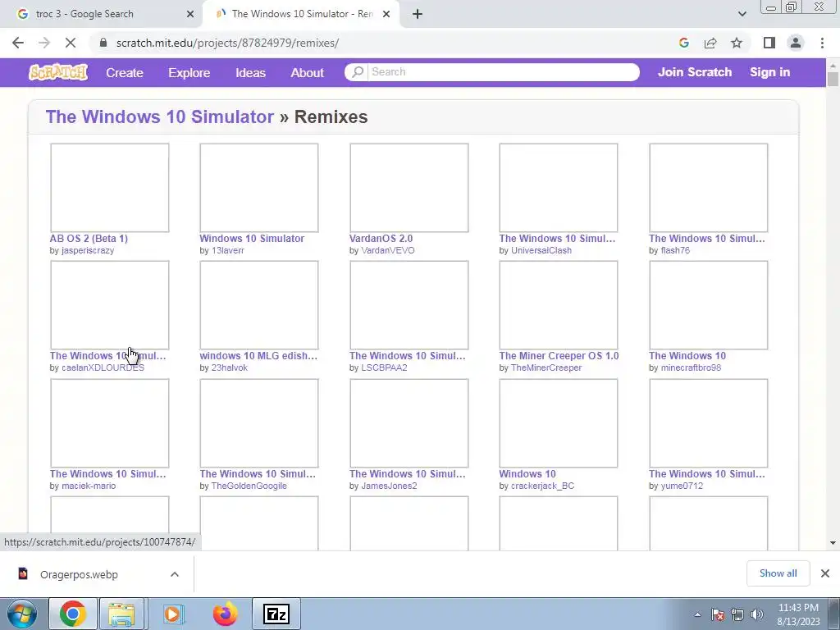The width and height of the screenshot is (840, 630).
Task: Visit maciek-mario's profile link
Action: [x=89, y=486]
